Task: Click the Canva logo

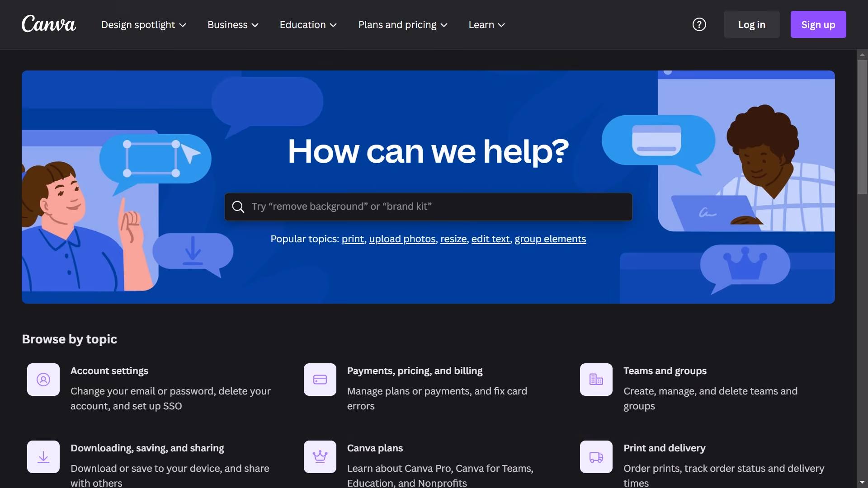Action: (49, 24)
